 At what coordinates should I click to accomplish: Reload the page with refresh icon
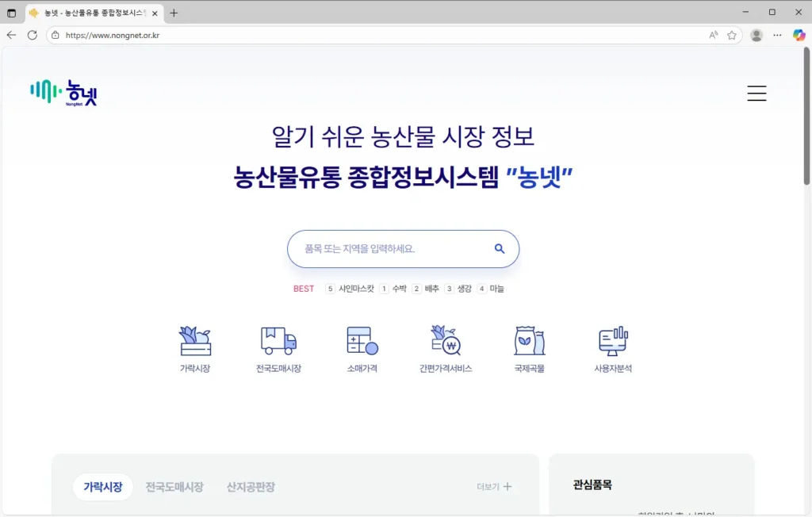(32, 35)
